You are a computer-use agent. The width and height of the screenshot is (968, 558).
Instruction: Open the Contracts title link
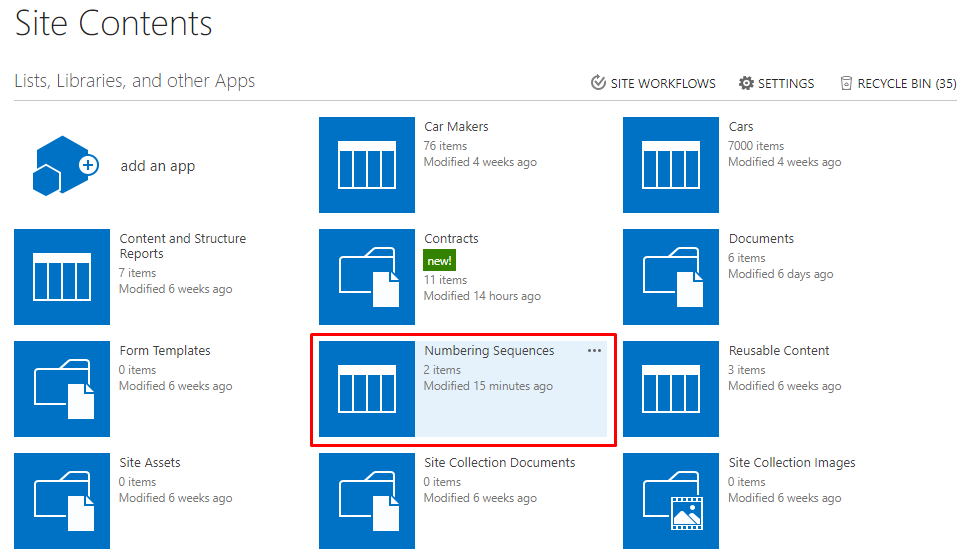pos(451,238)
